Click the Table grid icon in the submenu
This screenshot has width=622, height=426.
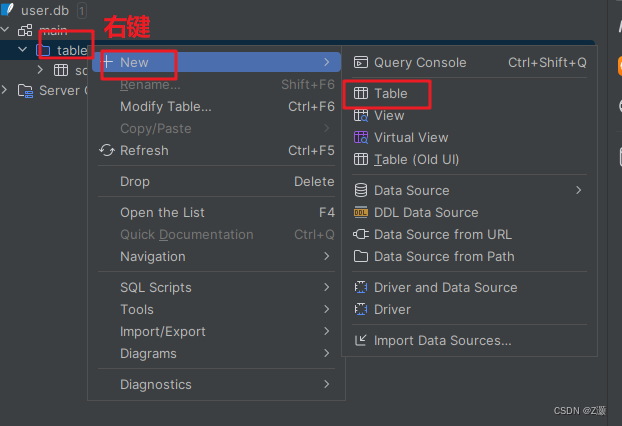[x=361, y=93]
